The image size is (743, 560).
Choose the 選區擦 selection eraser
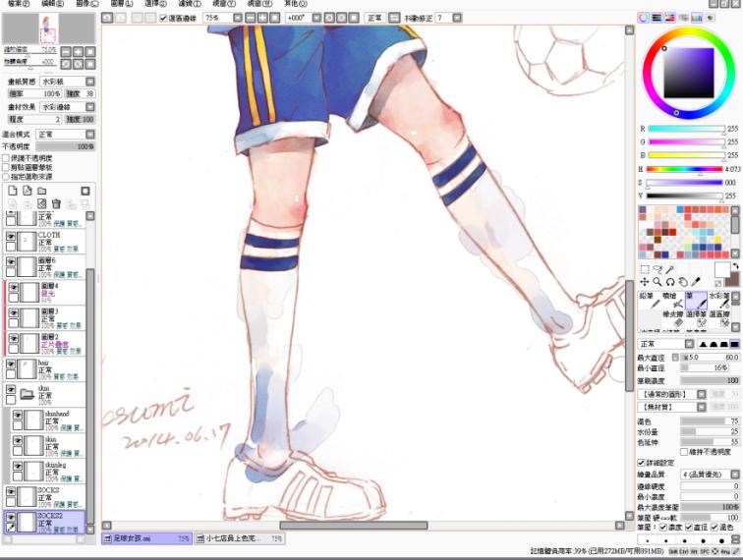point(718,319)
